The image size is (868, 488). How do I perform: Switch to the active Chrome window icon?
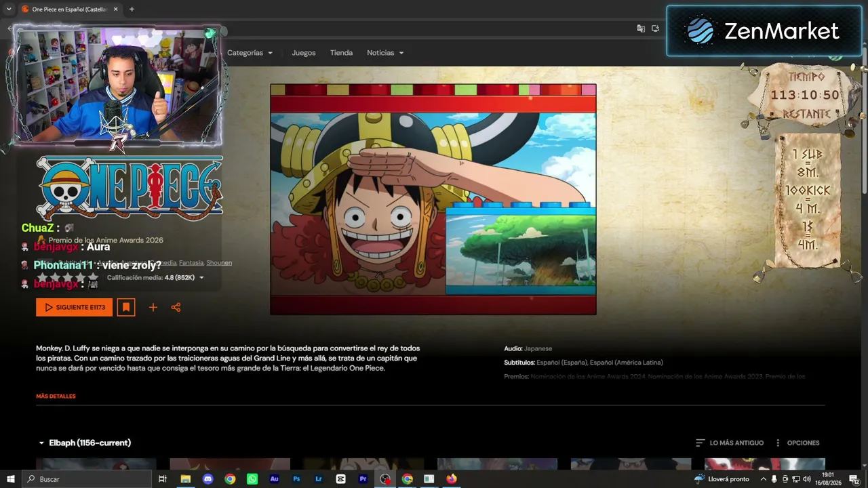pyautogui.click(x=407, y=479)
